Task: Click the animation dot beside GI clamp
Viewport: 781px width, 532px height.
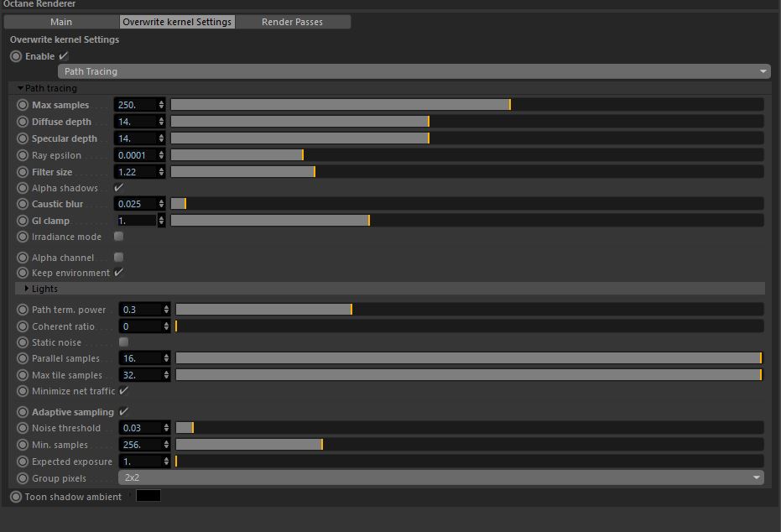Action: point(23,221)
